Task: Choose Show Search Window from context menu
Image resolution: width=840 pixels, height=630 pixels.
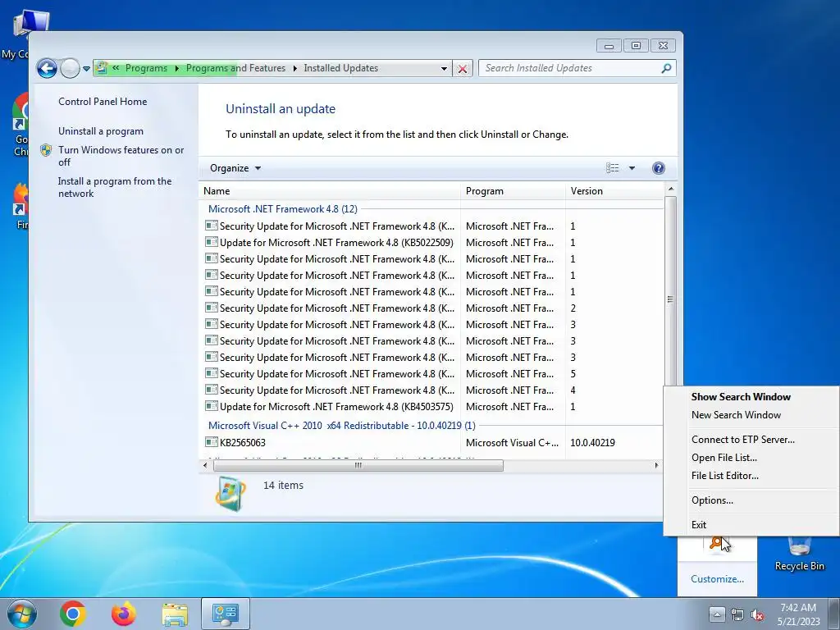Action: (741, 397)
